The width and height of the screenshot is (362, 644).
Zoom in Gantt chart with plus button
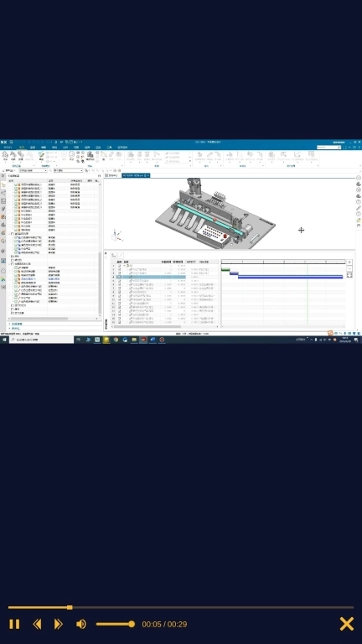tap(349, 262)
